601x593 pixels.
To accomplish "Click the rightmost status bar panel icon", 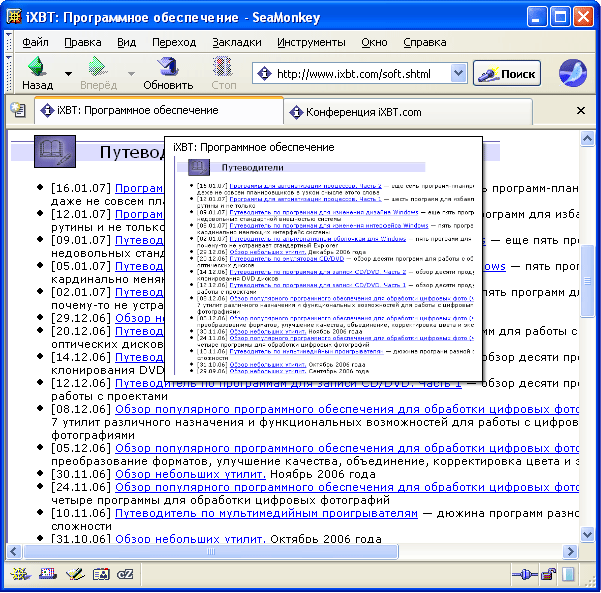I will 568,574.
